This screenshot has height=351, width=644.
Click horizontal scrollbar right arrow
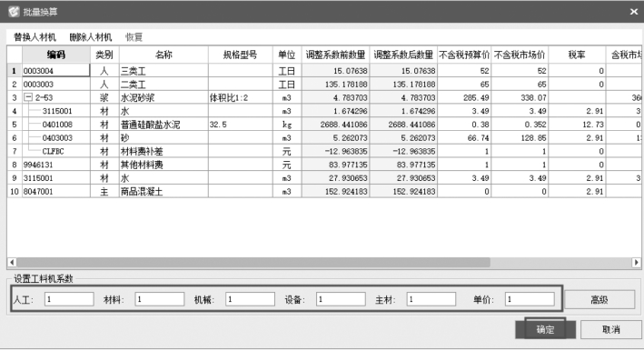click(636, 262)
